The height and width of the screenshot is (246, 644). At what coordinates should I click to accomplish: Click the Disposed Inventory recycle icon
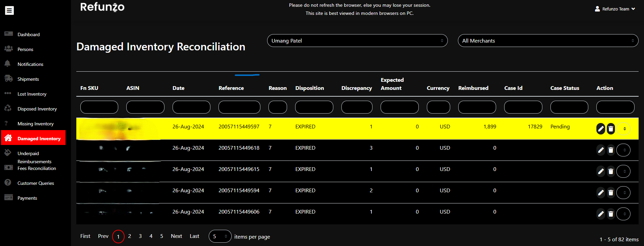tap(8, 108)
